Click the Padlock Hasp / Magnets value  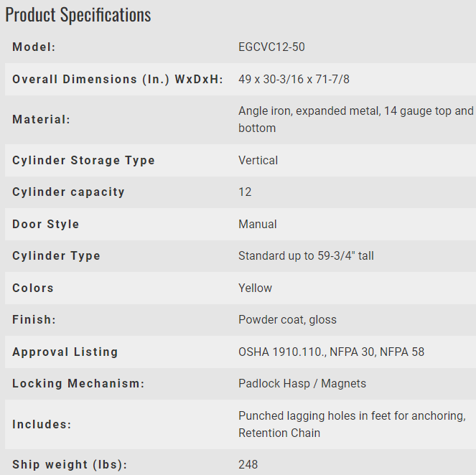click(302, 383)
